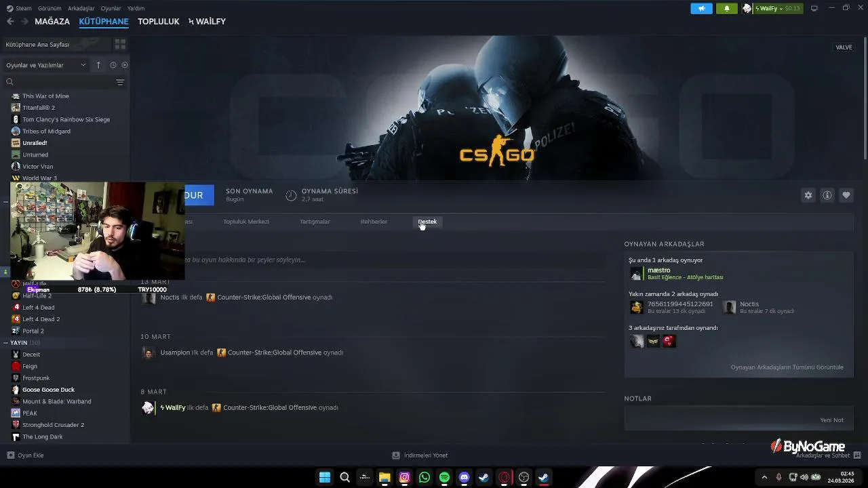Image resolution: width=868 pixels, height=488 pixels.
Task: Open Tartışmalar tab
Action: (x=315, y=222)
